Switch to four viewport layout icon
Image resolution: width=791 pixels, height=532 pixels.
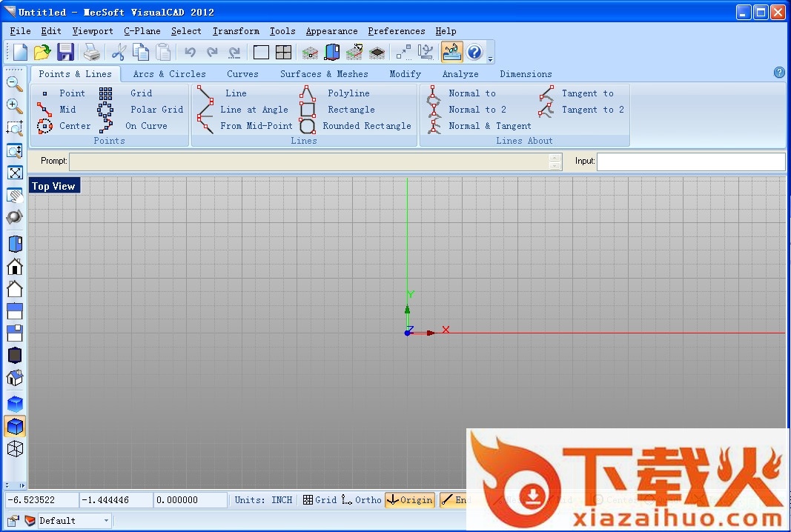click(x=283, y=52)
